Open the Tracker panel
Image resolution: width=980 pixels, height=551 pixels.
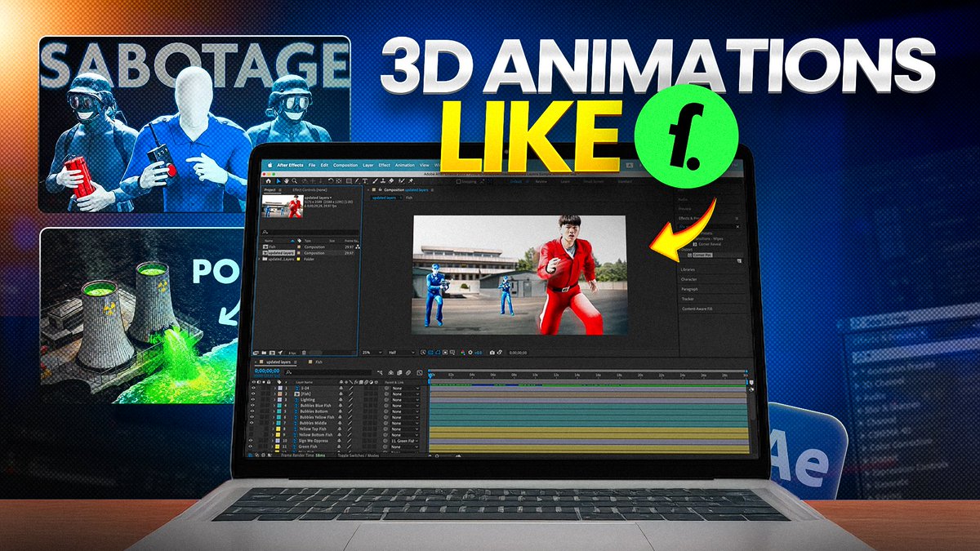688,299
